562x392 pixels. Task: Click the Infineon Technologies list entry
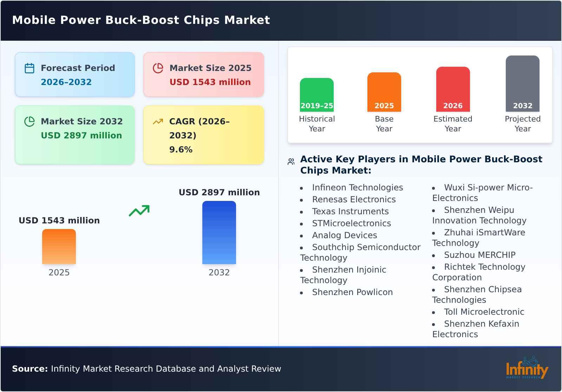(357, 188)
